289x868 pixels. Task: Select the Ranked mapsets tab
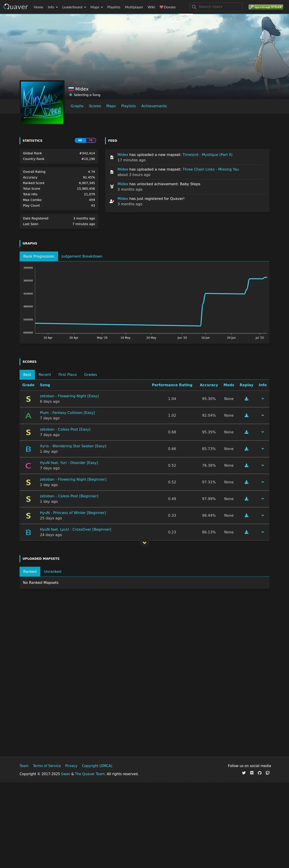click(x=30, y=571)
